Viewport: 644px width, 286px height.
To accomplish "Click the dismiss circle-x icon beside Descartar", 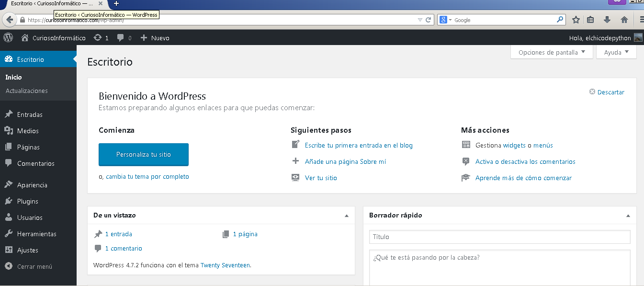I will (x=592, y=92).
